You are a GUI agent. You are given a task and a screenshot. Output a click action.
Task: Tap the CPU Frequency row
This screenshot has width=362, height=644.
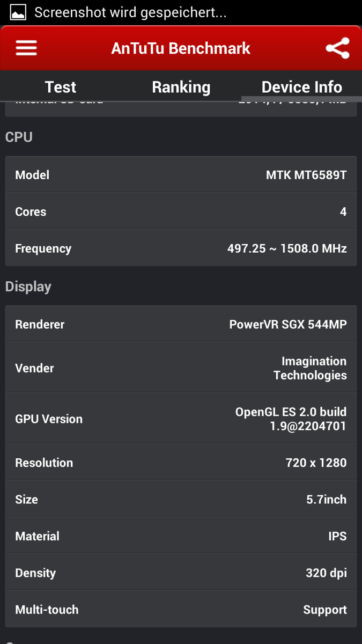pyautogui.click(x=181, y=248)
